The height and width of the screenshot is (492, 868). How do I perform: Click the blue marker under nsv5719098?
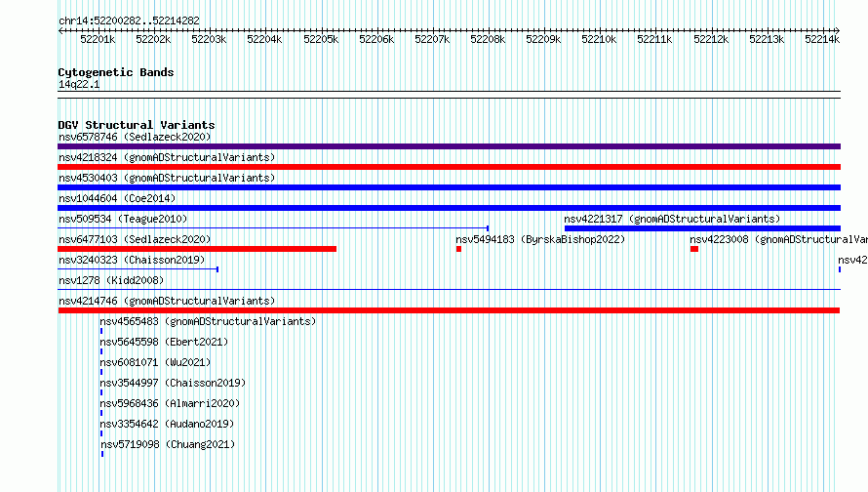102,454
